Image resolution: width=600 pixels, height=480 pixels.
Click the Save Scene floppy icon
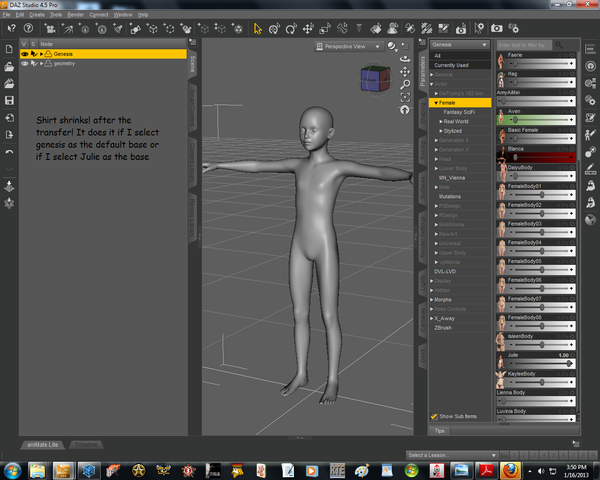(x=9, y=100)
